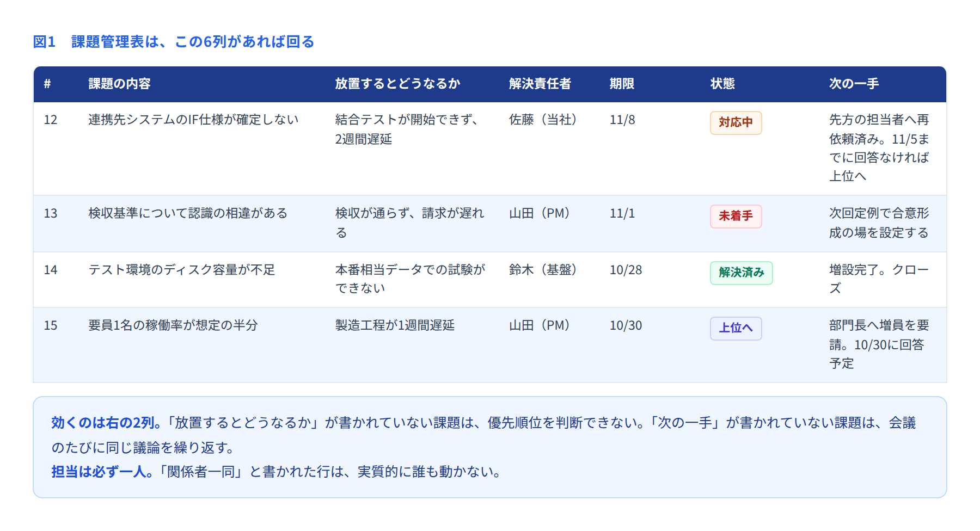Click owner 鈴木（基盤）

[543, 270]
